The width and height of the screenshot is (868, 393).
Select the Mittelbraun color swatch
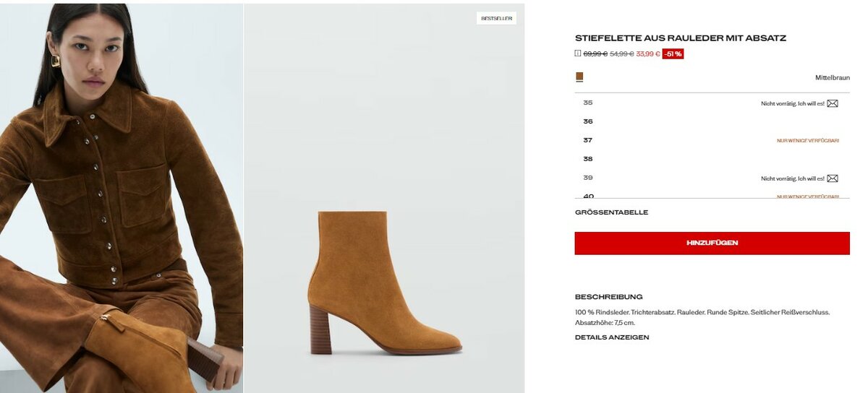click(579, 77)
